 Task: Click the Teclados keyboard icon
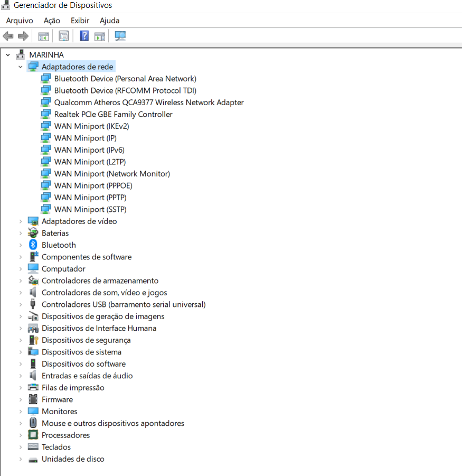point(33,446)
